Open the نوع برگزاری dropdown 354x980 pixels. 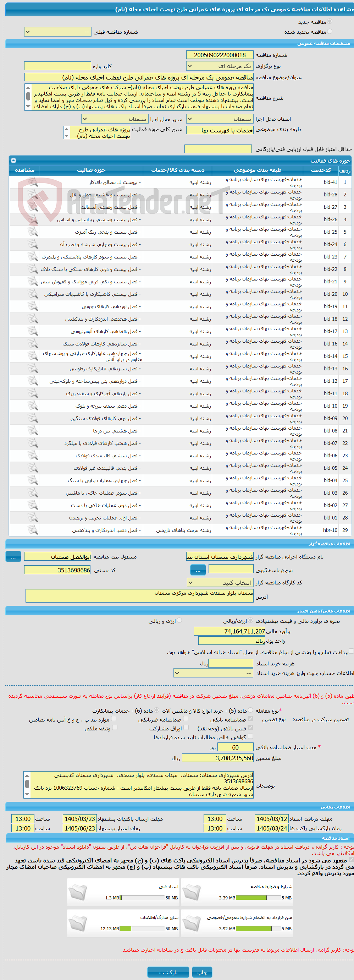coord(220,66)
